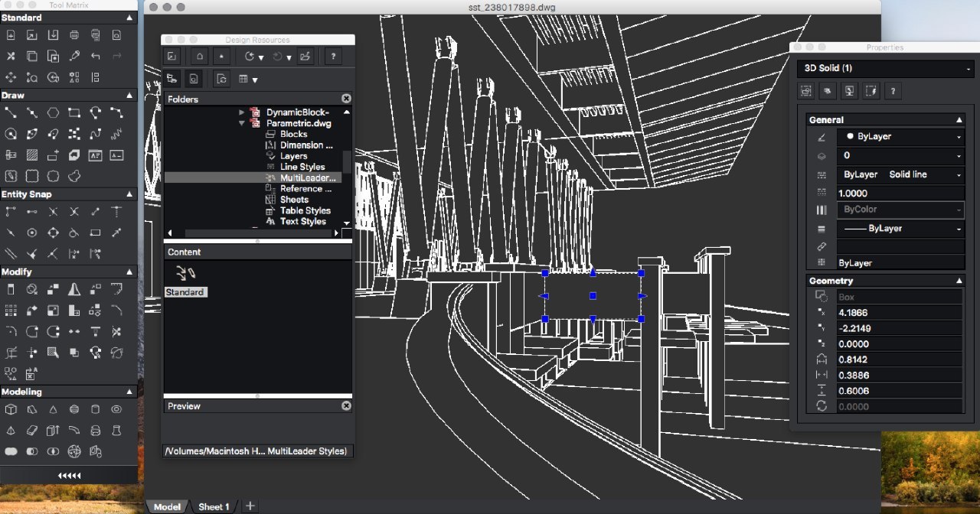Switch to the Model tab
The width and height of the screenshot is (980, 514).
[167, 506]
